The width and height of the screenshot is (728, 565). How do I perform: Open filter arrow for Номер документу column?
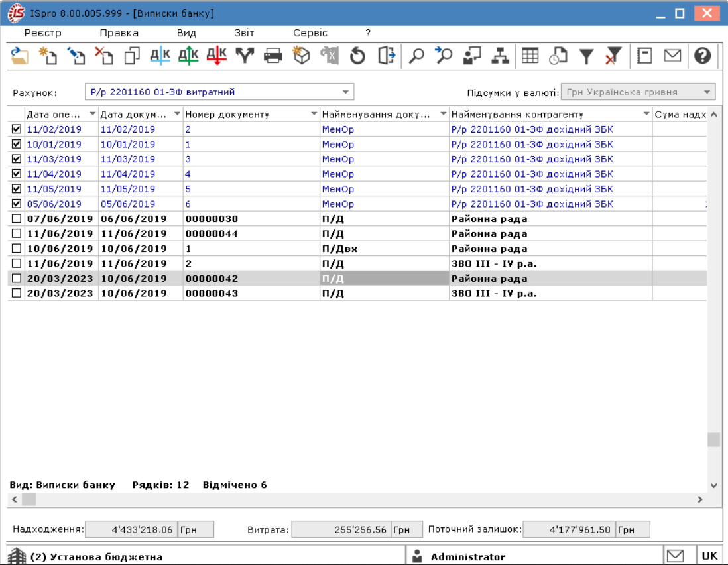(x=314, y=114)
